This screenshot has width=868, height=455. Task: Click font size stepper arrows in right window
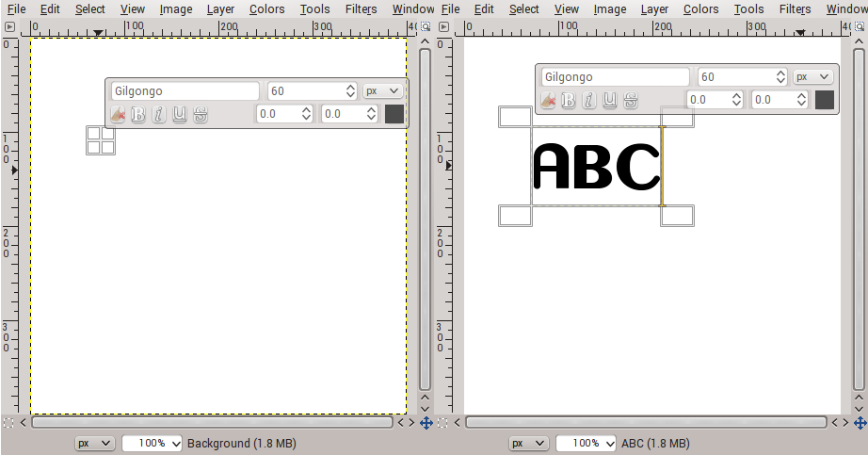(x=780, y=76)
